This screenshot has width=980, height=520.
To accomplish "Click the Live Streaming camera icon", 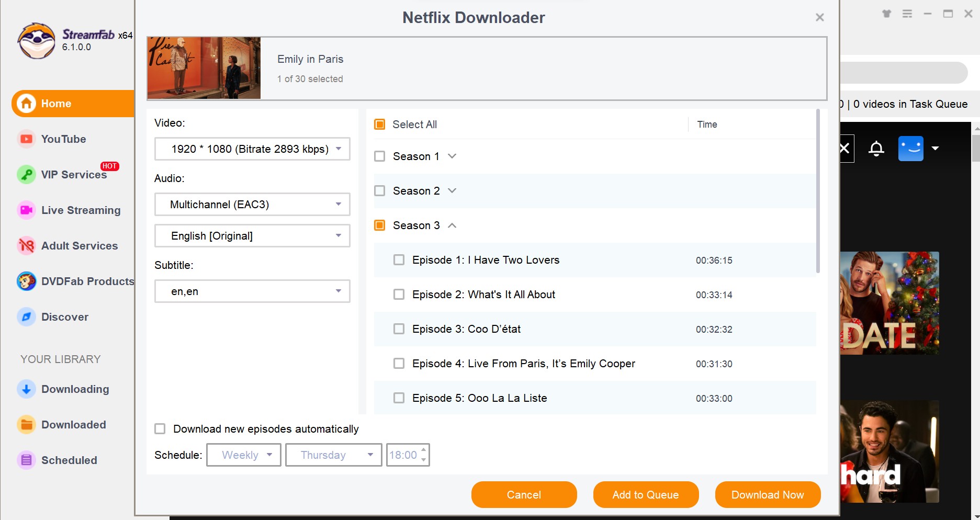I will point(26,210).
